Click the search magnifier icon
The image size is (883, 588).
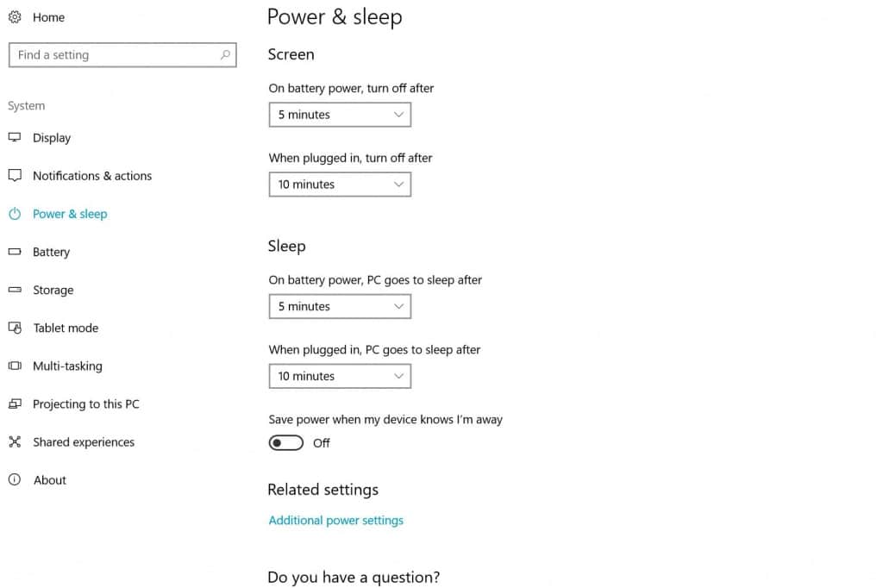pos(225,55)
